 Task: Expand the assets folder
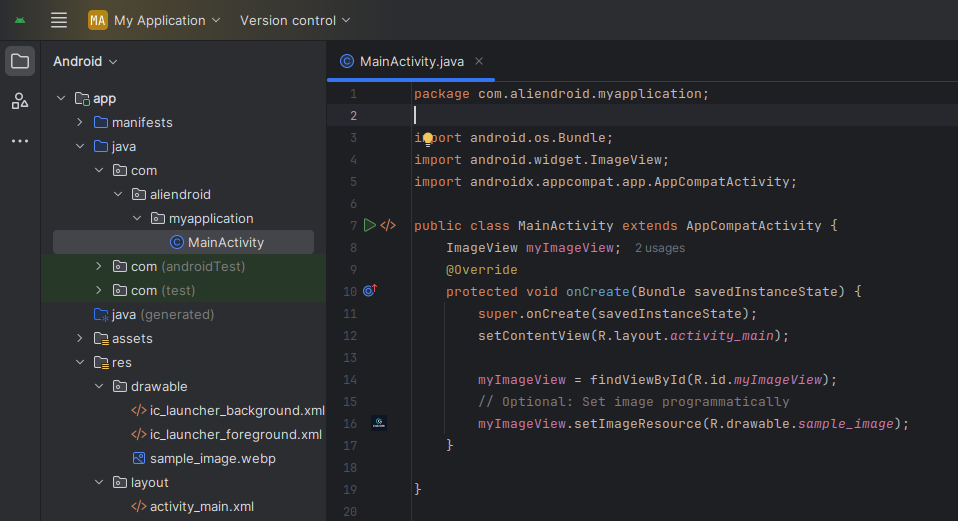coord(79,338)
